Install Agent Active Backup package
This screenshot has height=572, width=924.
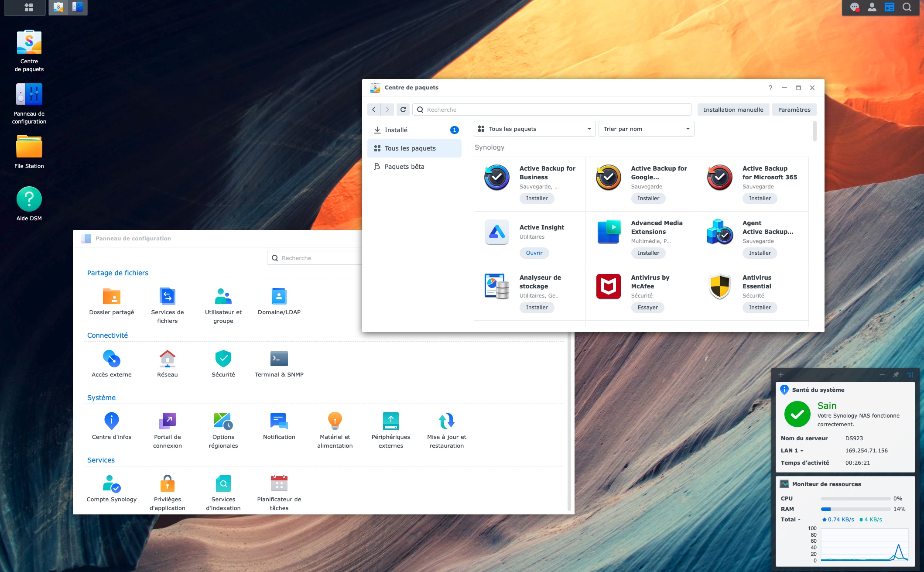pyautogui.click(x=760, y=253)
